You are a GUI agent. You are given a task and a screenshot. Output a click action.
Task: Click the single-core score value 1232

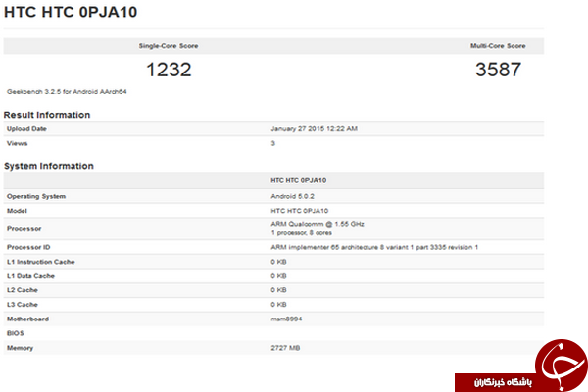(169, 70)
